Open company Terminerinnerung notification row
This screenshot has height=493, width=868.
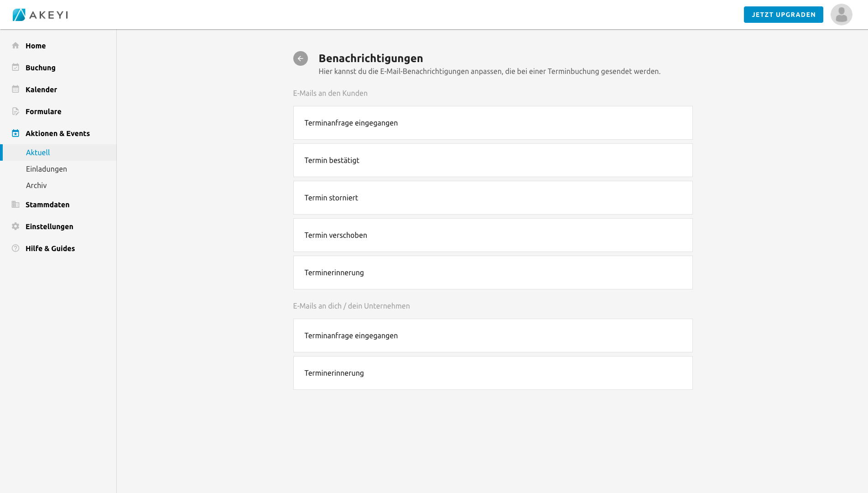493,373
